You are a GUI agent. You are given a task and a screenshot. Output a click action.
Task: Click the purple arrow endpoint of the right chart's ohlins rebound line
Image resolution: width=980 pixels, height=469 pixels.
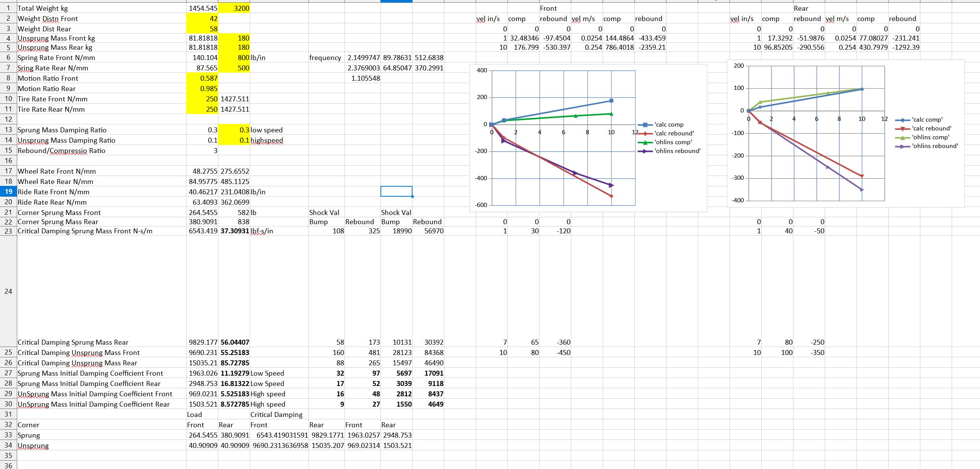coord(862,190)
